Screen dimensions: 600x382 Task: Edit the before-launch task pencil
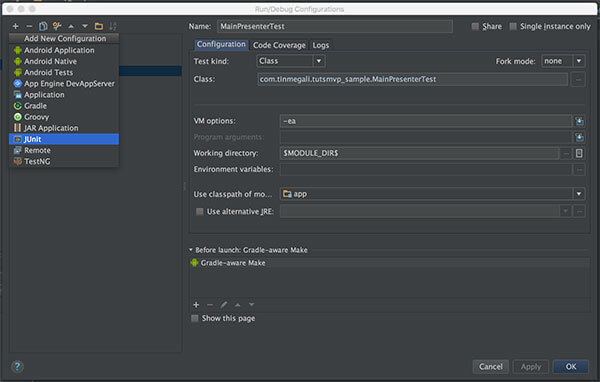(223, 305)
